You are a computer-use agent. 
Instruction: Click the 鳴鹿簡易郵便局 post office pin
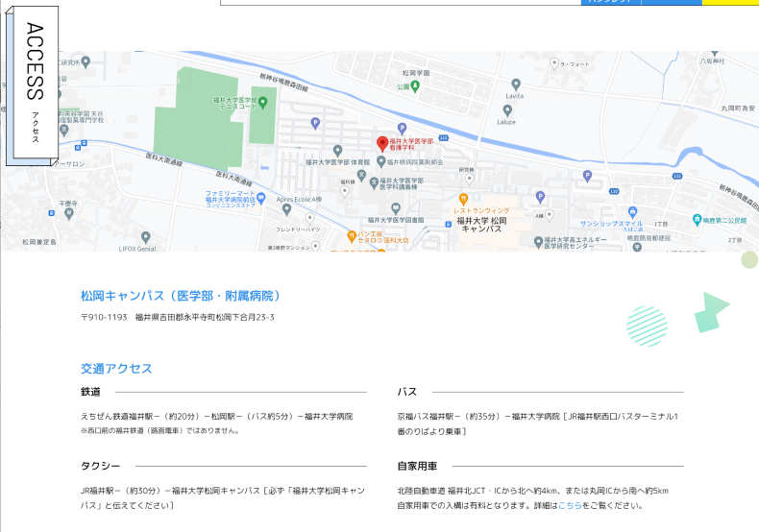pyautogui.click(x=637, y=247)
